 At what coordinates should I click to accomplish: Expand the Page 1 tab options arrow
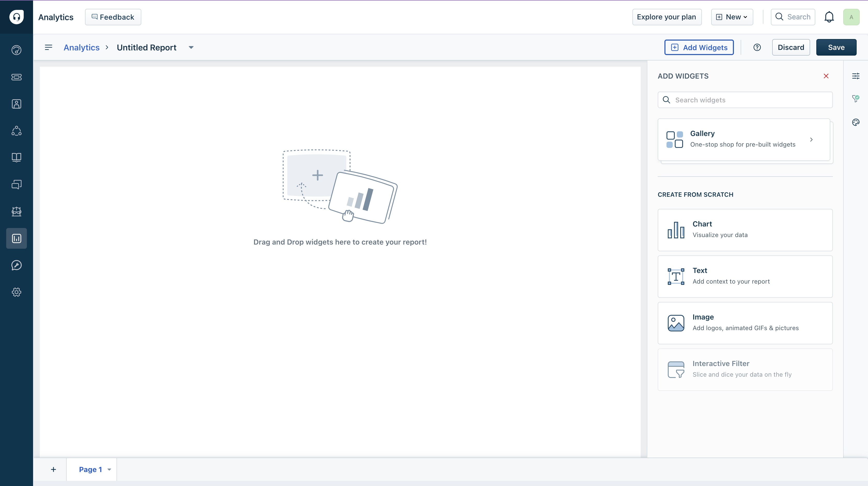pyautogui.click(x=109, y=469)
